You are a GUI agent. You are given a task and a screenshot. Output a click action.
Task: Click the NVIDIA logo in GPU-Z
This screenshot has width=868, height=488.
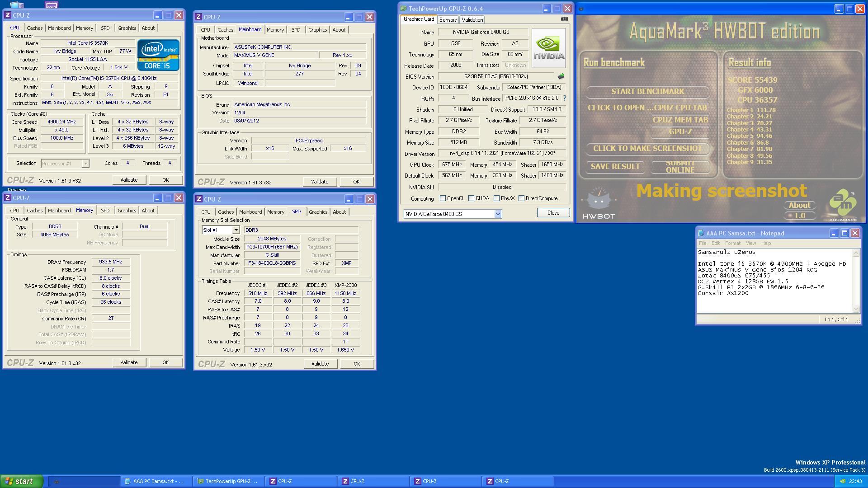tap(549, 48)
